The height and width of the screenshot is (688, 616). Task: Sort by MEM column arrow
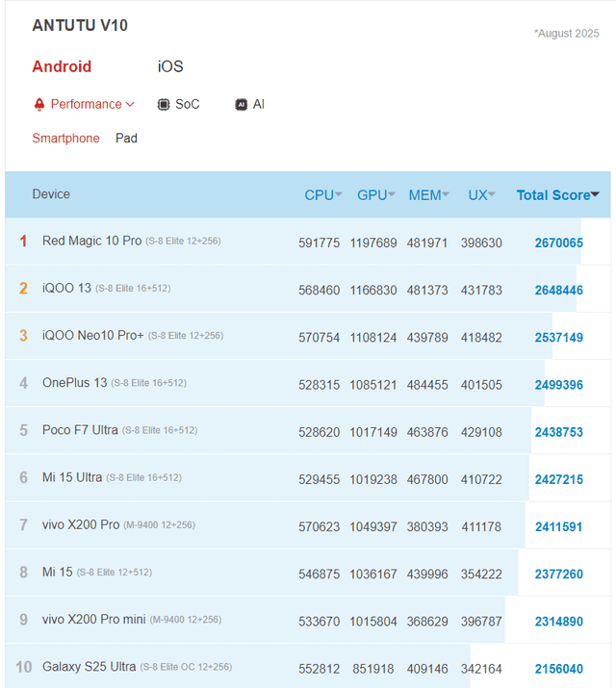[x=446, y=195]
